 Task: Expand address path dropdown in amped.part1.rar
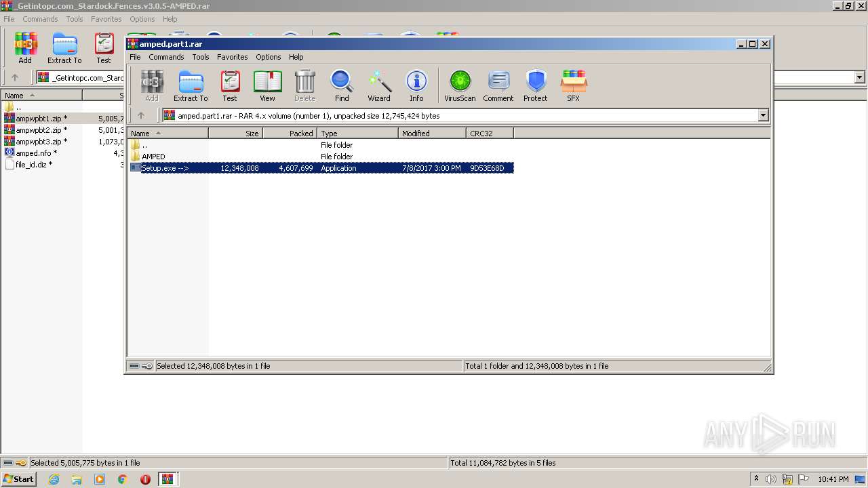763,116
